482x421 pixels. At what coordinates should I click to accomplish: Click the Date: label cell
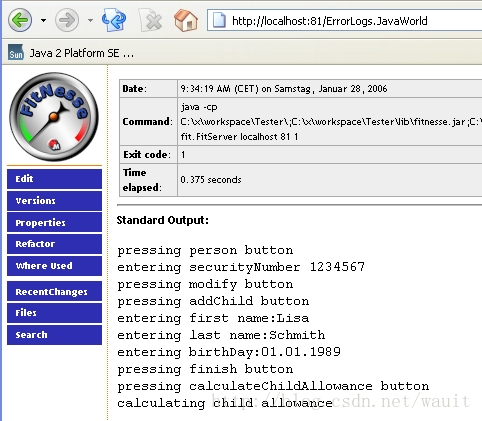[148, 89]
